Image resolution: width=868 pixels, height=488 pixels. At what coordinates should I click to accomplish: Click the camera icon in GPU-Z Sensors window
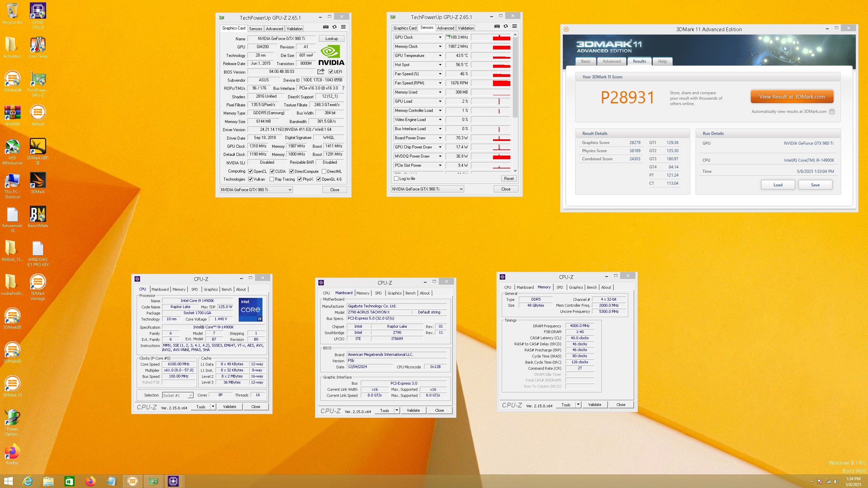click(x=497, y=26)
